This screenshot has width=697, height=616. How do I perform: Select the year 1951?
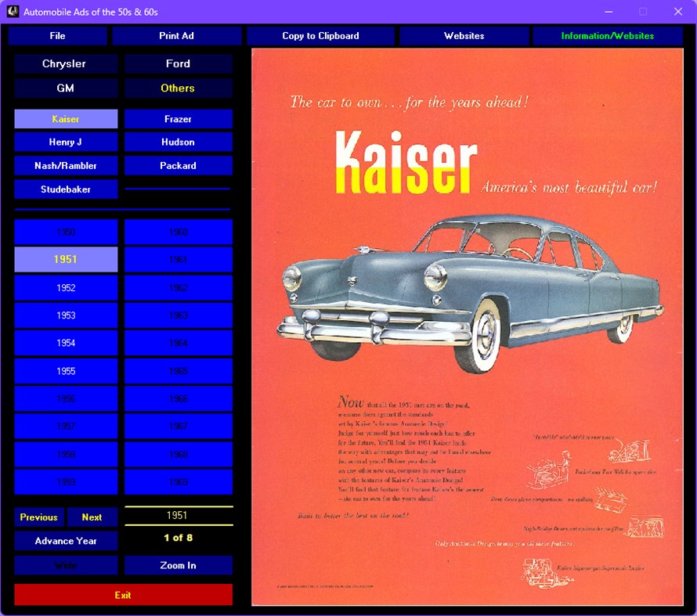coord(65,259)
